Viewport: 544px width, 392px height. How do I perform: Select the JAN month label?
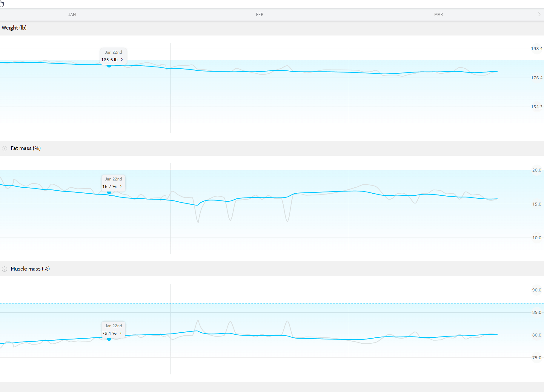coord(72,15)
